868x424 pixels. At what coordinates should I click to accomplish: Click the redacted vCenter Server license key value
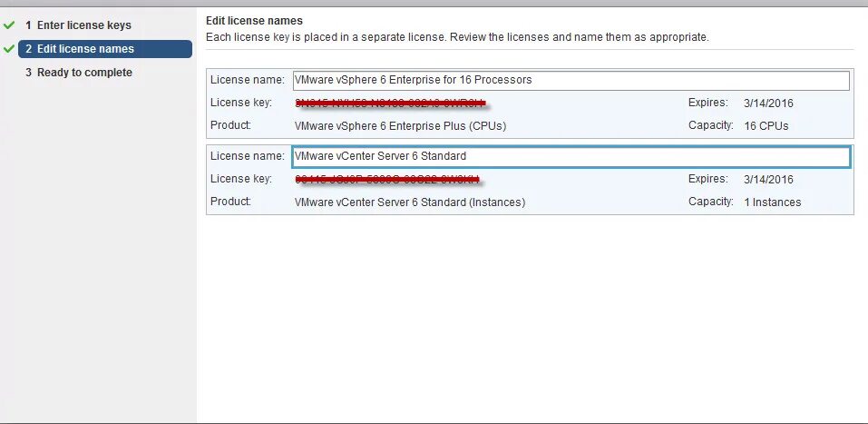[387, 179]
